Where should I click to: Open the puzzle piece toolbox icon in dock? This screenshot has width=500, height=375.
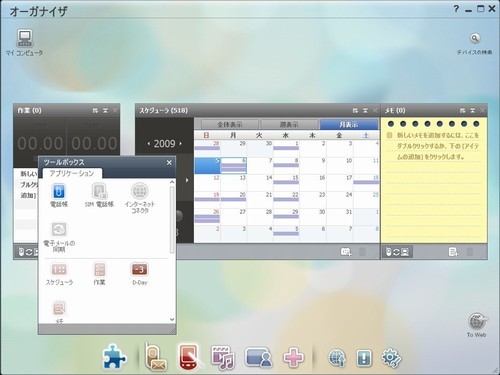[114, 357]
